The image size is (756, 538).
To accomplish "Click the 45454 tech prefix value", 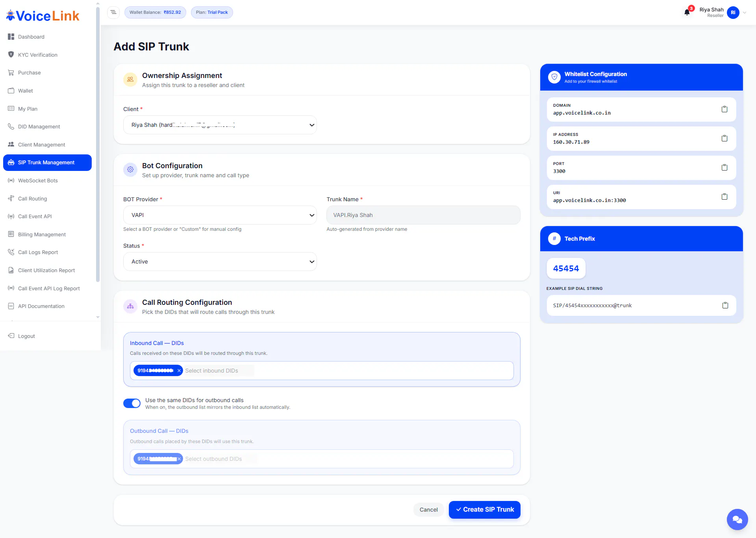I will coord(566,269).
